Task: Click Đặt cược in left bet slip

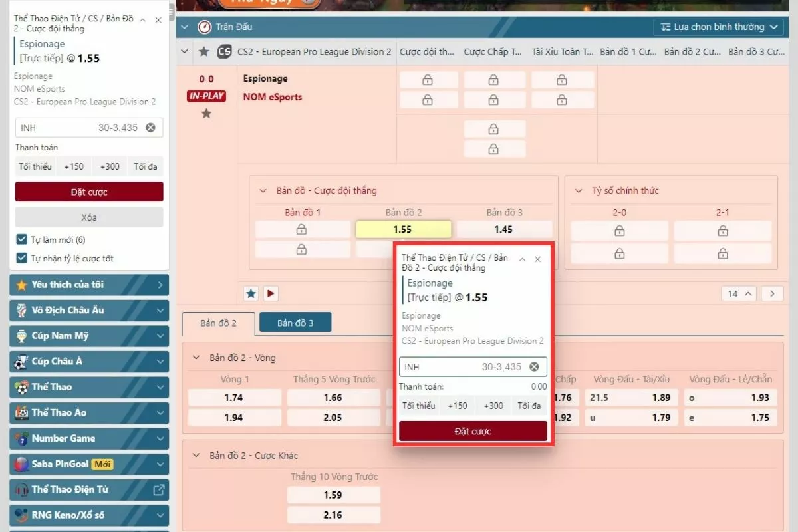Action: (x=89, y=192)
